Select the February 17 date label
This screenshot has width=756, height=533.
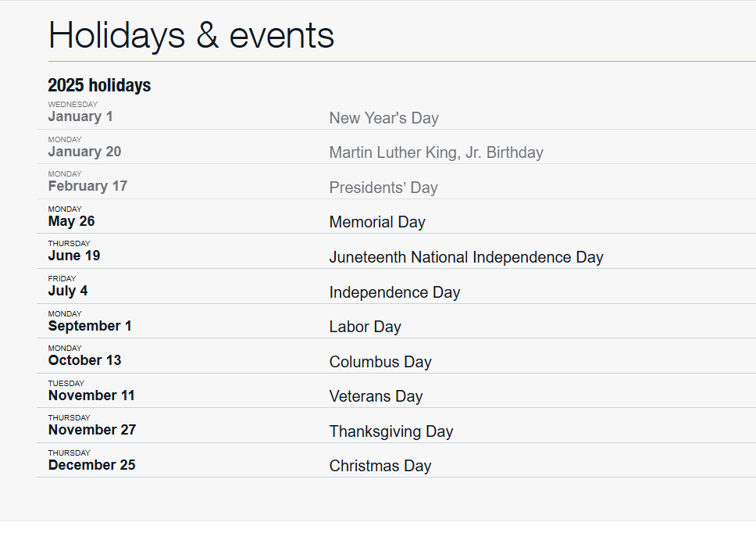[x=87, y=186]
